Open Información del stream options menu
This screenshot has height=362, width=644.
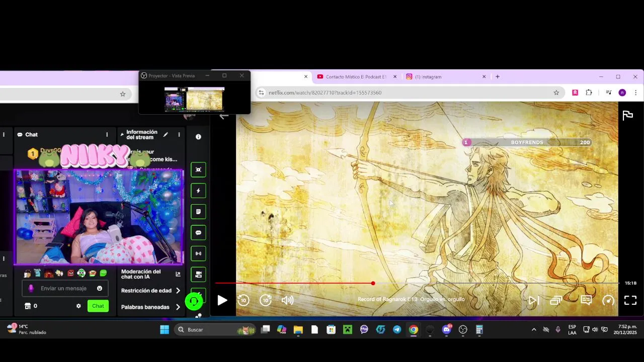pos(179,135)
